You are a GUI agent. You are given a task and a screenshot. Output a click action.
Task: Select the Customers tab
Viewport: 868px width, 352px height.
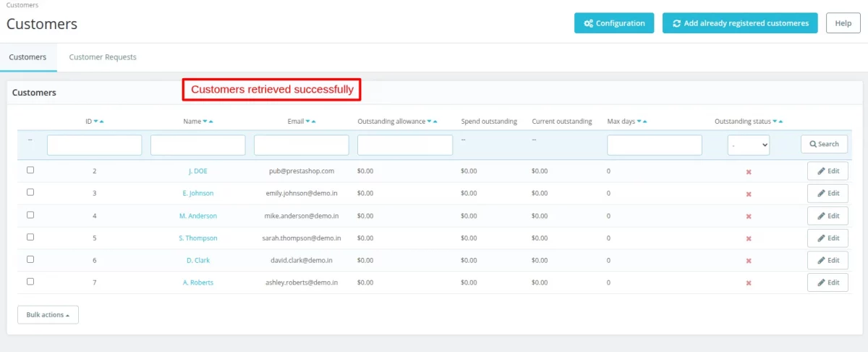tap(27, 57)
